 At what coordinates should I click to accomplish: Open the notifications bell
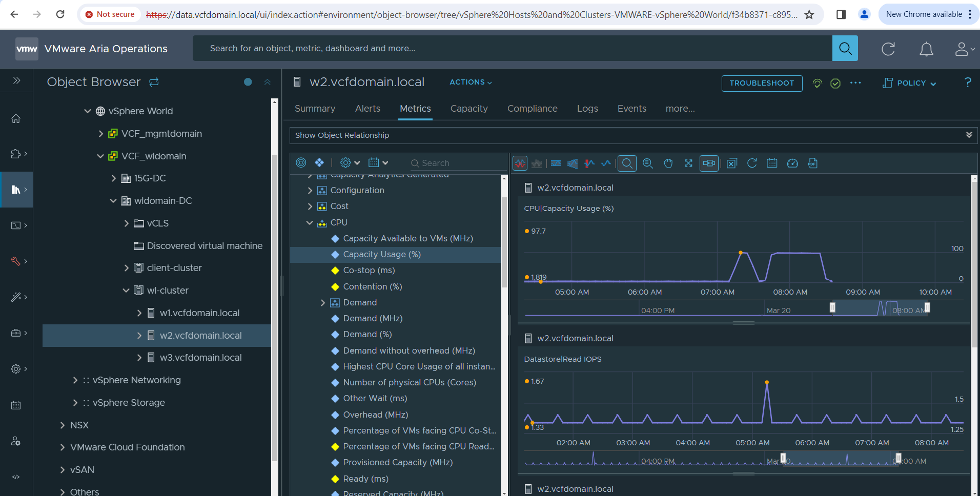click(x=926, y=49)
